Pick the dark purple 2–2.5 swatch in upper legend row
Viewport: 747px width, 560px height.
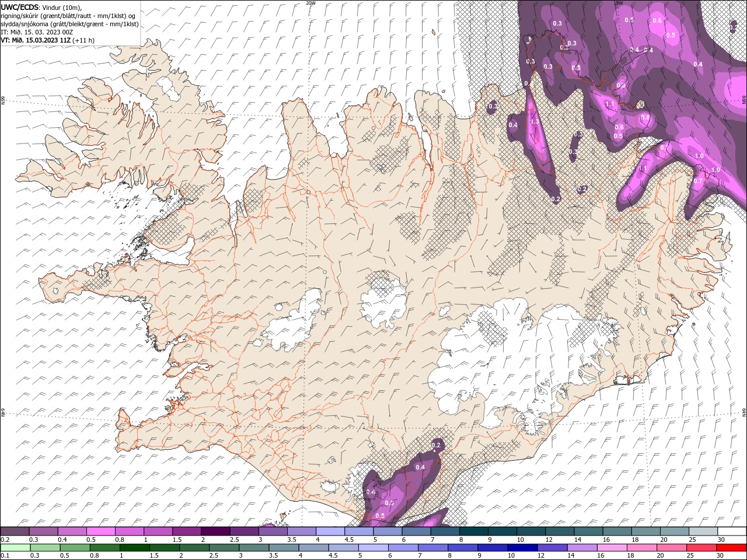pos(215,531)
